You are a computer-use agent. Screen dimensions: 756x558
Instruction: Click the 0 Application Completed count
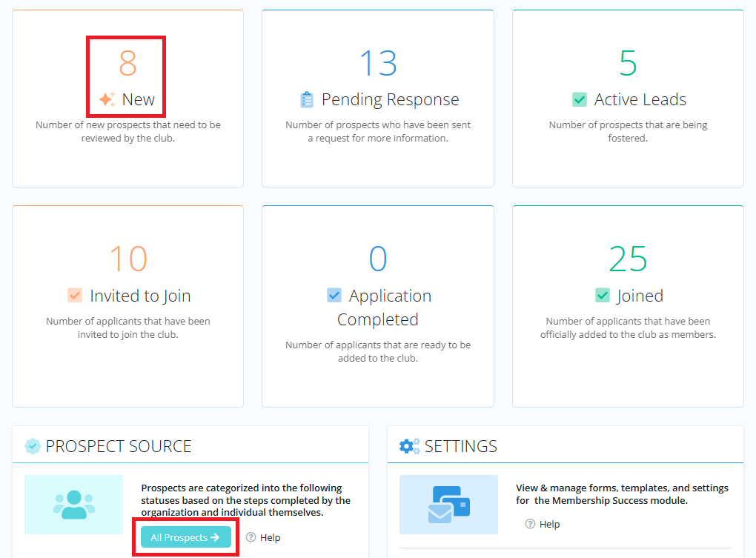[x=378, y=259]
